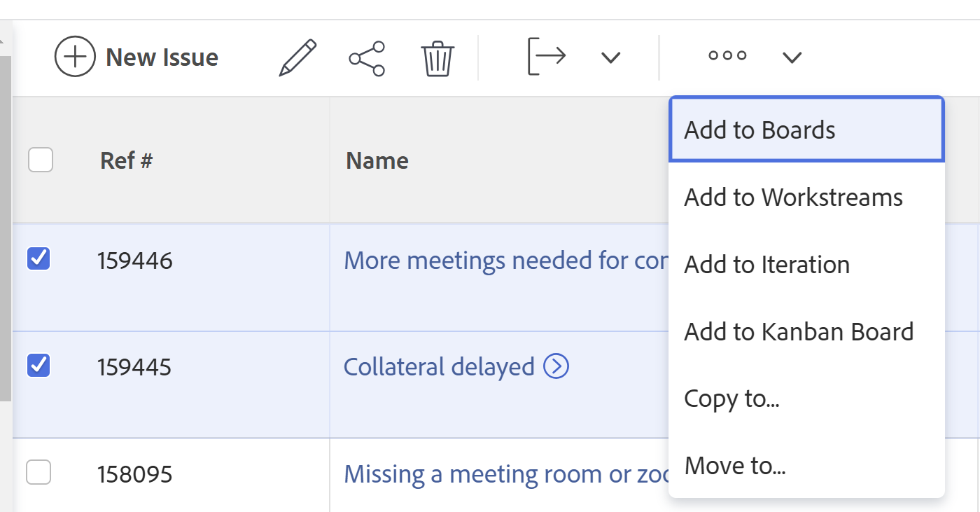The width and height of the screenshot is (980, 512).
Task: Choose Add to Kanban Board
Action: click(x=799, y=331)
